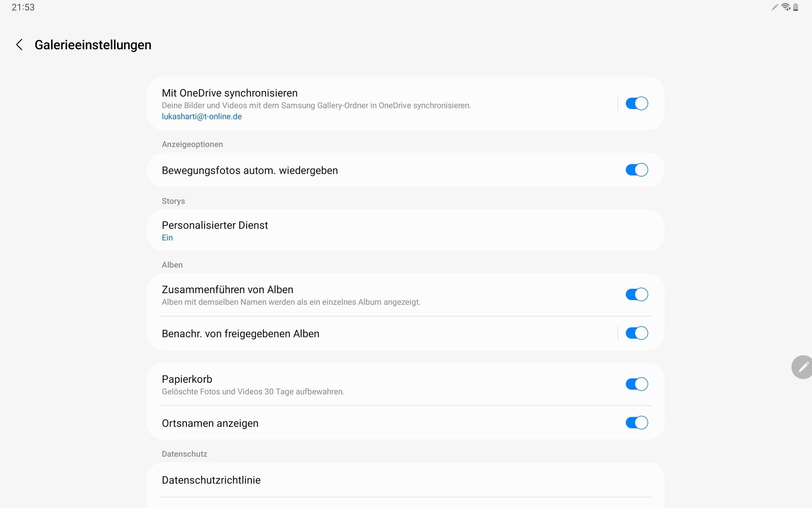
Task: Tap the clock showing 21:53
Action: (x=23, y=7)
